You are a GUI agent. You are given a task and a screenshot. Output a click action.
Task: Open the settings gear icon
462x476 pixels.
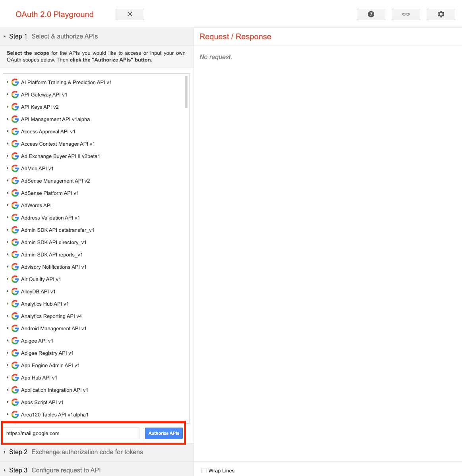(x=441, y=14)
